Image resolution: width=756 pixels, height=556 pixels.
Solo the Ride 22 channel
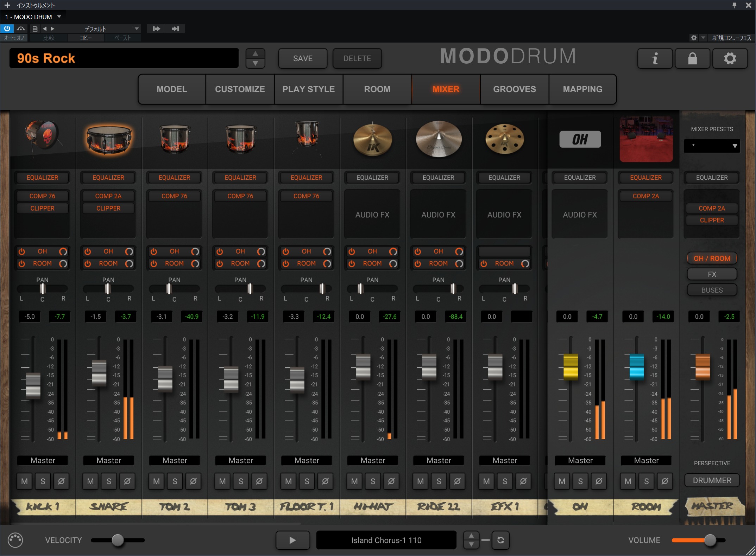(x=439, y=481)
